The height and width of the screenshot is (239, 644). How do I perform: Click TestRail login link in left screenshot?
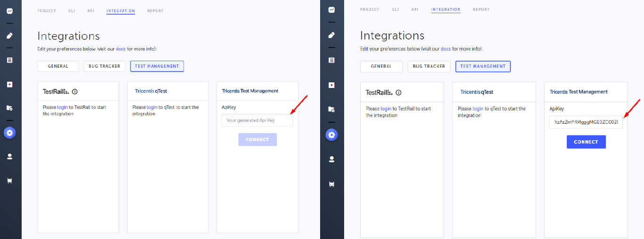(x=63, y=107)
